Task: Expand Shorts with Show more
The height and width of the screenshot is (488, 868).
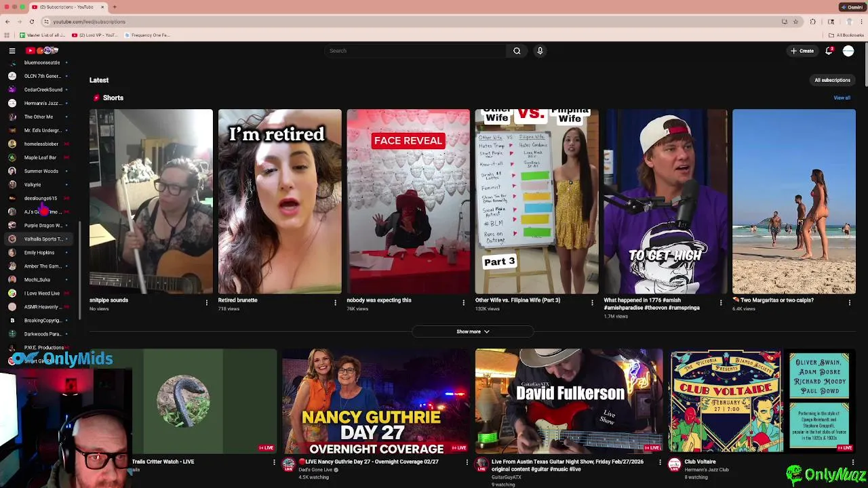Action: (x=473, y=331)
